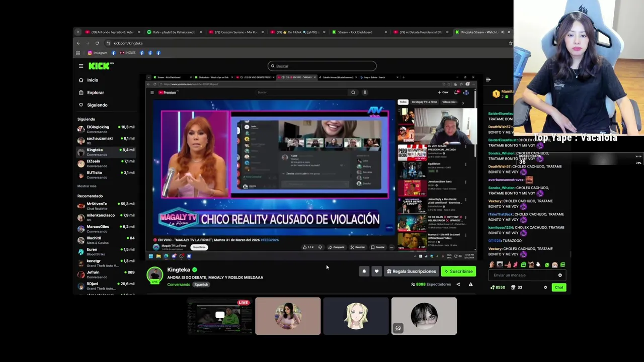Click the notification bell button

coord(364,271)
